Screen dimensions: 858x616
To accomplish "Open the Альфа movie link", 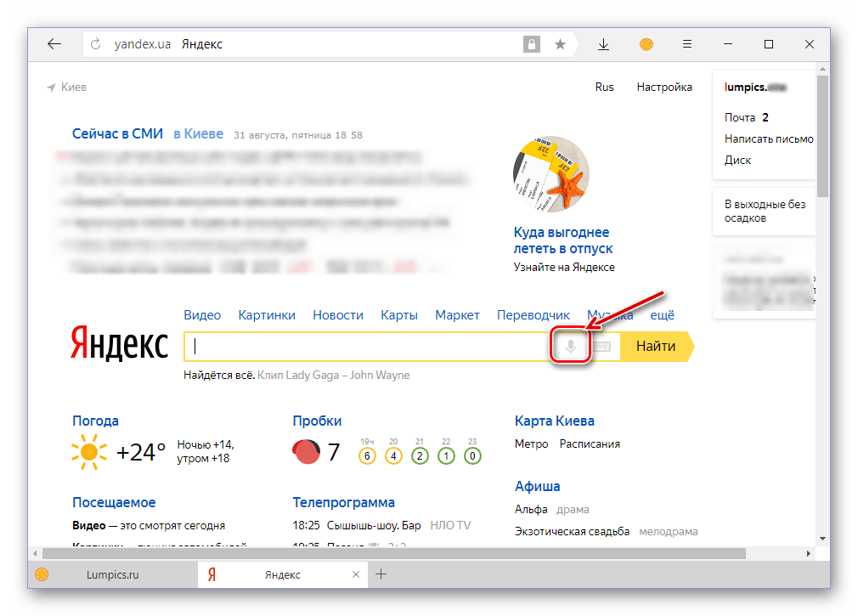I will click(531, 509).
